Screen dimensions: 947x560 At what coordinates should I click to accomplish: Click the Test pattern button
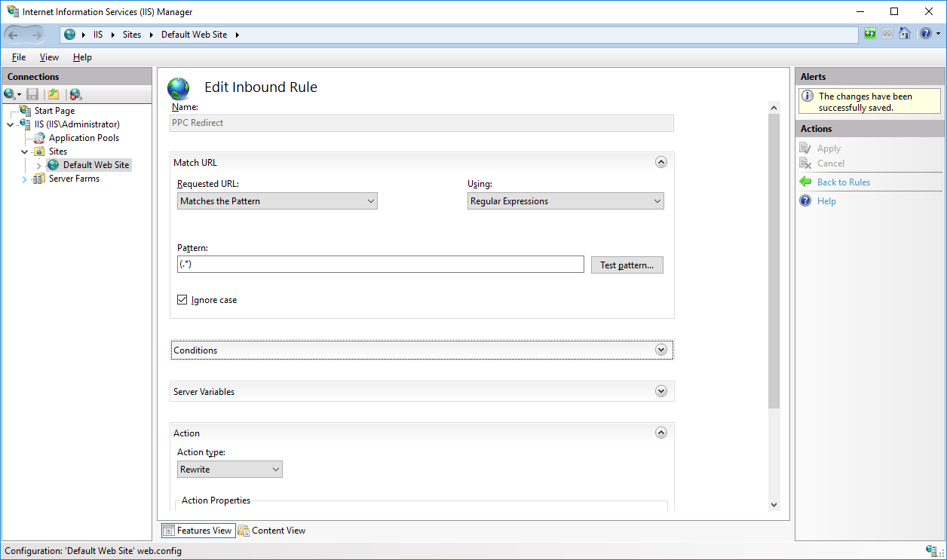pyautogui.click(x=627, y=265)
